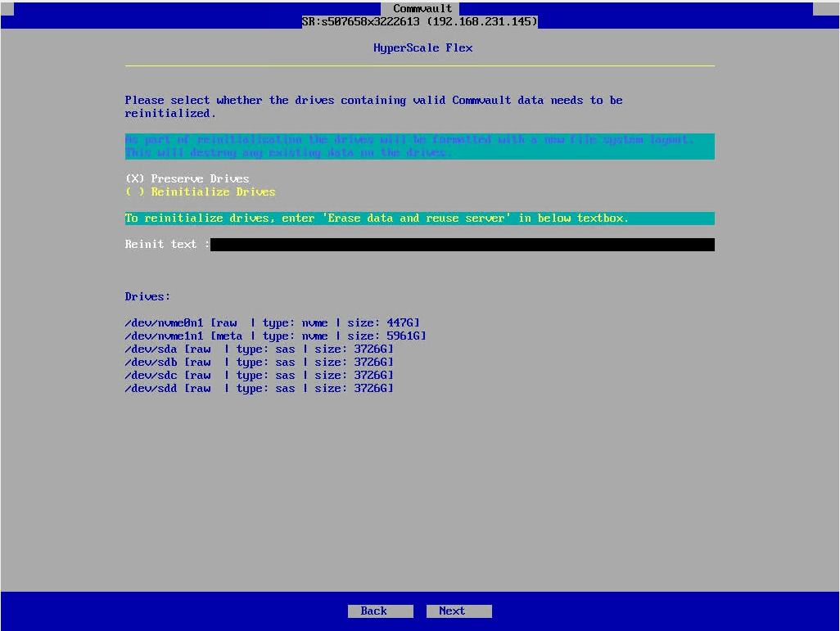Select the /dev/sdc drive row
This screenshot has height=631, width=840.
(x=260, y=376)
